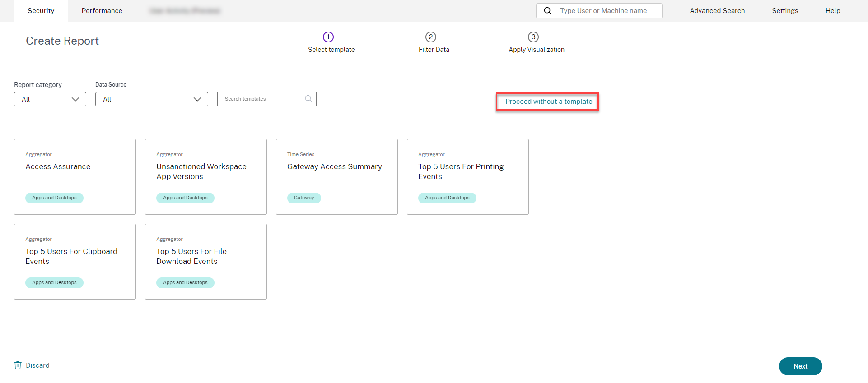Open the Help menu
This screenshot has width=868, height=383.
pyautogui.click(x=833, y=11)
